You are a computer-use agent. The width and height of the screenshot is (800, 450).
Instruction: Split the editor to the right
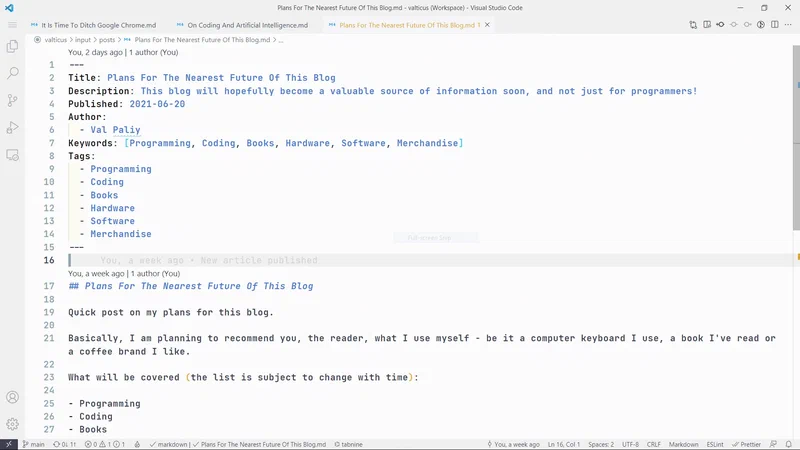click(776, 24)
